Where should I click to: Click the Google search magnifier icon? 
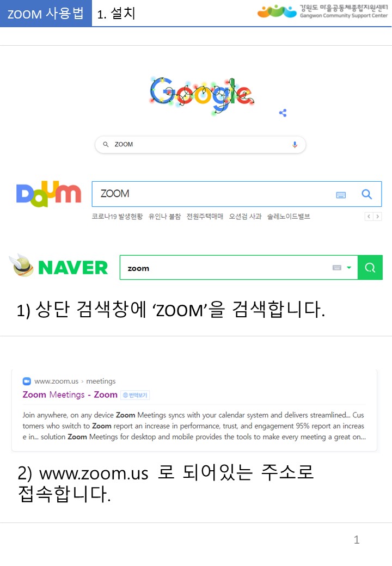[x=106, y=144]
